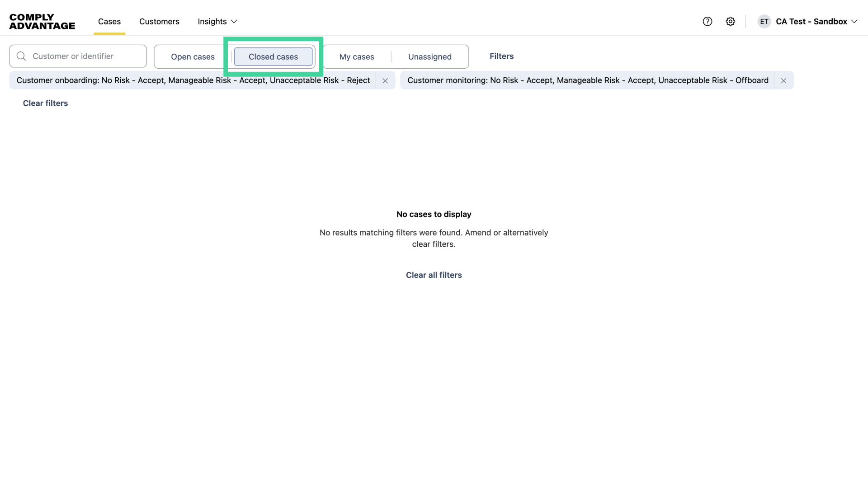The image size is (868, 488).
Task: Open the Filters panel
Action: coord(501,56)
